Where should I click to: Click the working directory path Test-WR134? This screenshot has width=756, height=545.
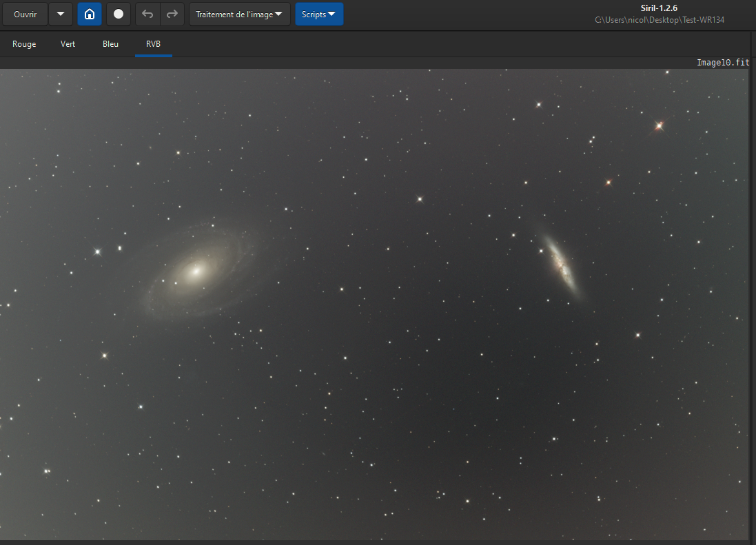coord(660,20)
